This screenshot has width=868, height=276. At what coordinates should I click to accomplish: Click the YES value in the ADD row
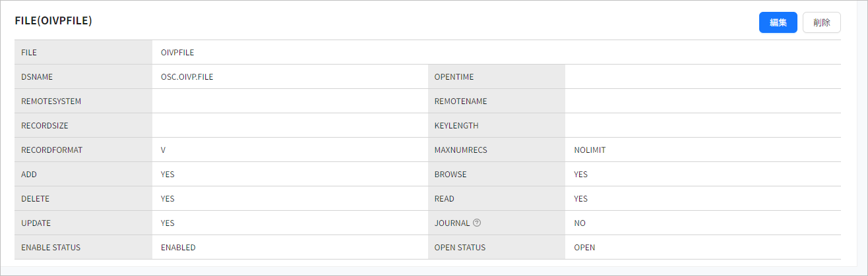pyautogui.click(x=168, y=175)
